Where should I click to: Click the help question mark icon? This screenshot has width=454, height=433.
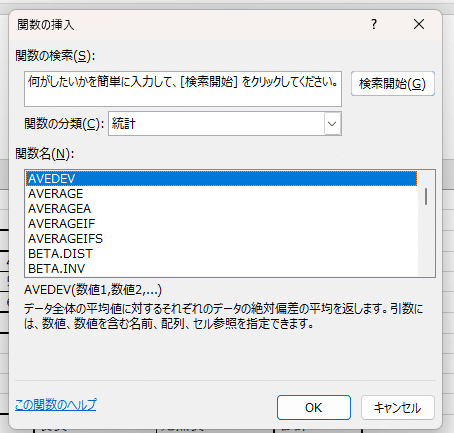pyautogui.click(x=374, y=24)
